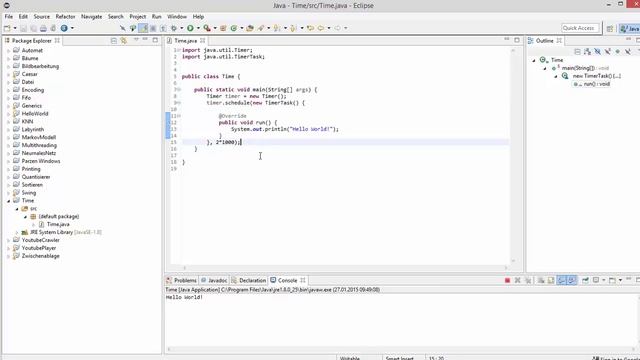This screenshot has width=640, height=360.
Task: Switch to the Javadoc tab
Action: (x=214, y=280)
